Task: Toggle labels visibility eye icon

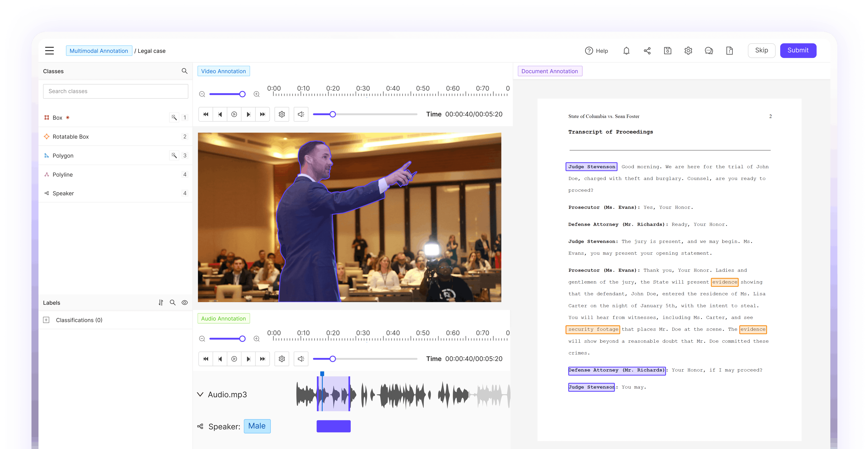Action: coord(185,303)
